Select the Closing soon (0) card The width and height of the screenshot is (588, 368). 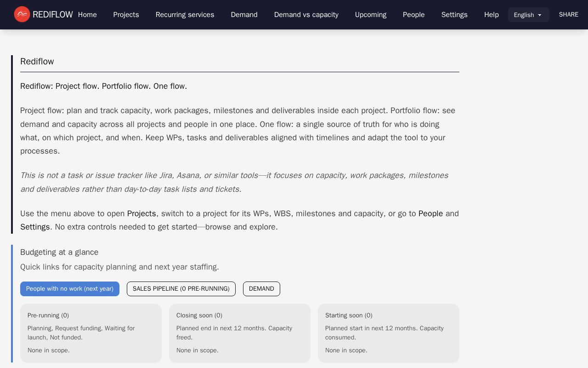coord(240,333)
